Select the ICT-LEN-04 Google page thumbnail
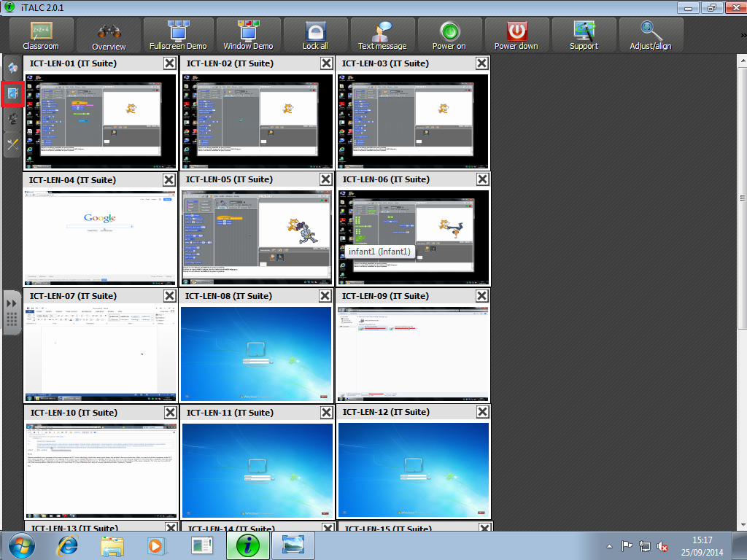The height and width of the screenshot is (560, 747). (x=100, y=238)
